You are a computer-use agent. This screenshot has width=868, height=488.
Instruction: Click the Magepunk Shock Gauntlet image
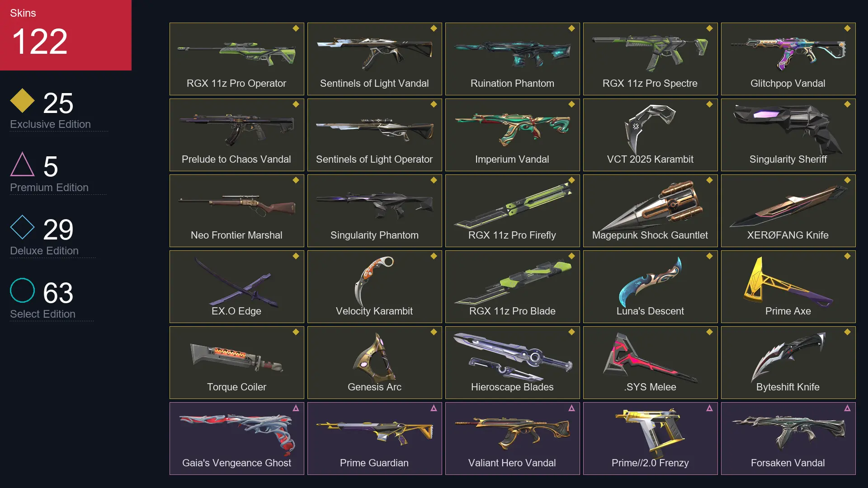click(650, 206)
